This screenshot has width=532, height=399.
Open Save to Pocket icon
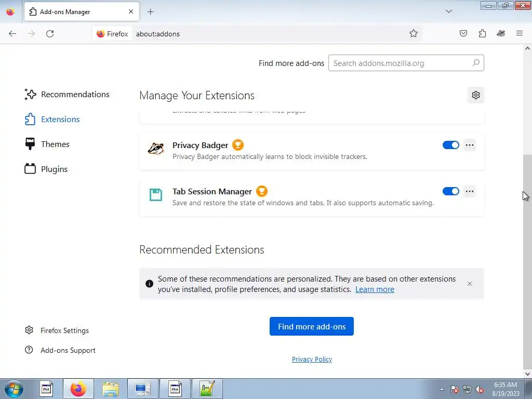(463, 34)
